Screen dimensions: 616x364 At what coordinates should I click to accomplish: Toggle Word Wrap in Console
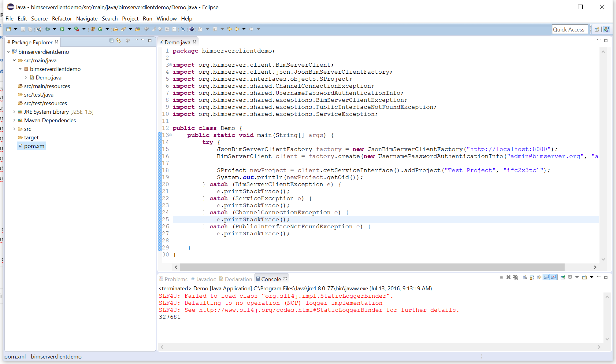pyautogui.click(x=539, y=277)
